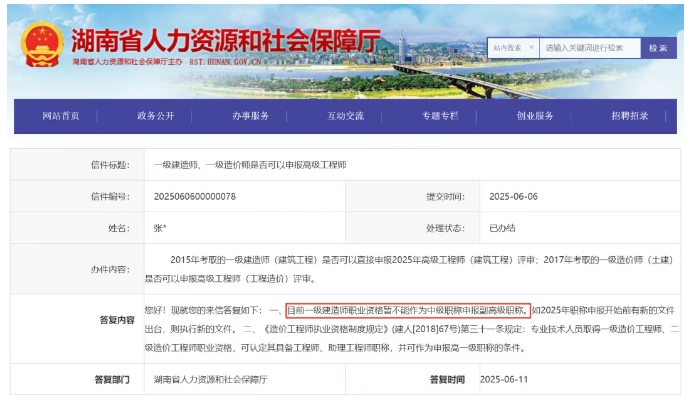Select 办事服务 in the navigation bar
This screenshot has width=692, height=408.
point(250,116)
